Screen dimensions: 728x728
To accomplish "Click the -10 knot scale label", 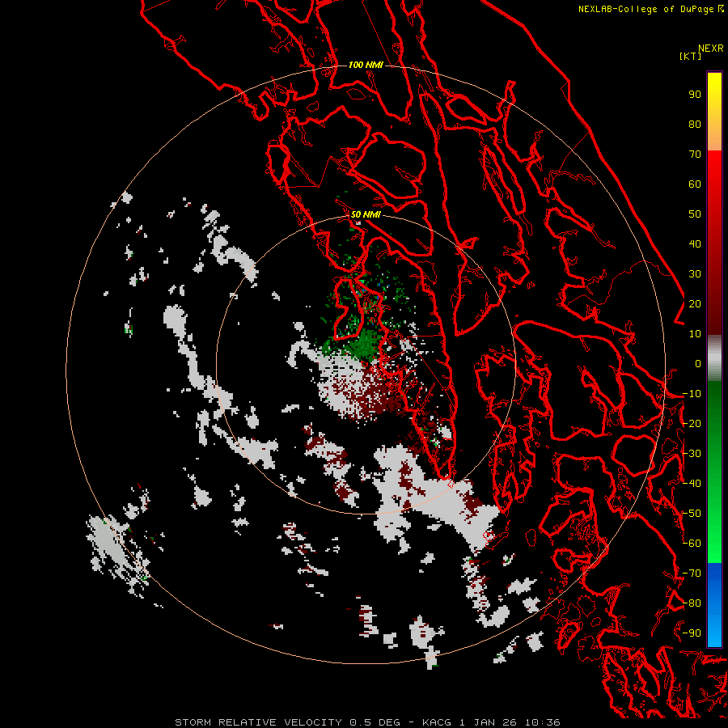I will tap(692, 394).
